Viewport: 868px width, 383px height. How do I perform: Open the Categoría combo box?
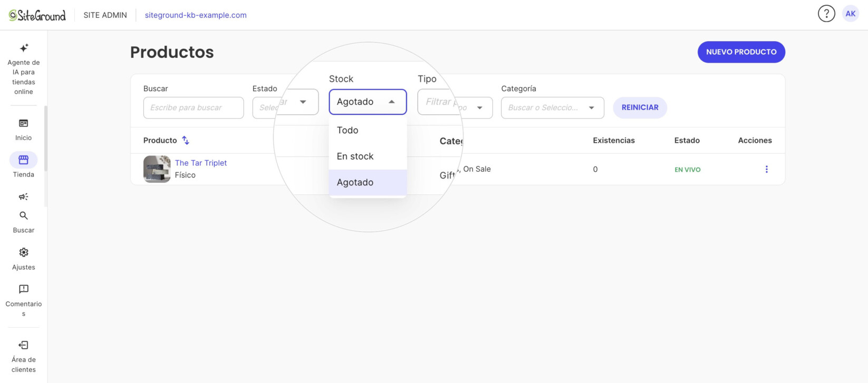pyautogui.click(x=552, y=107)
